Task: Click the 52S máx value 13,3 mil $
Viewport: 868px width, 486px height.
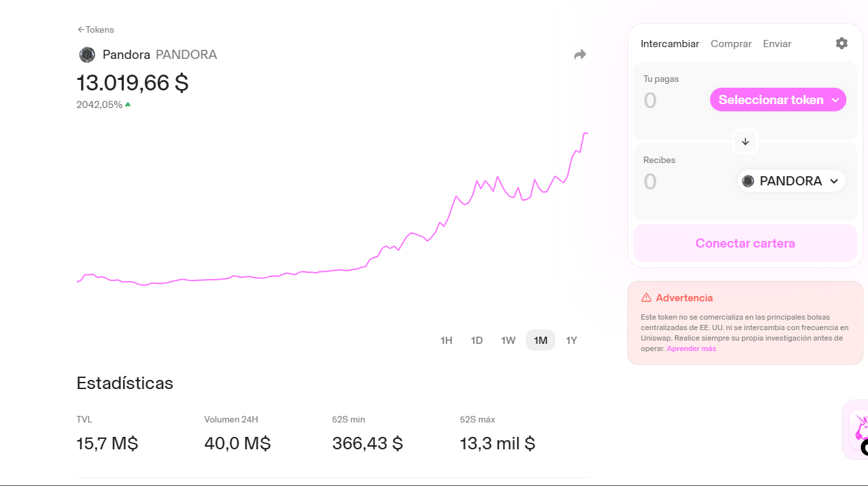Action: [498, 443]
